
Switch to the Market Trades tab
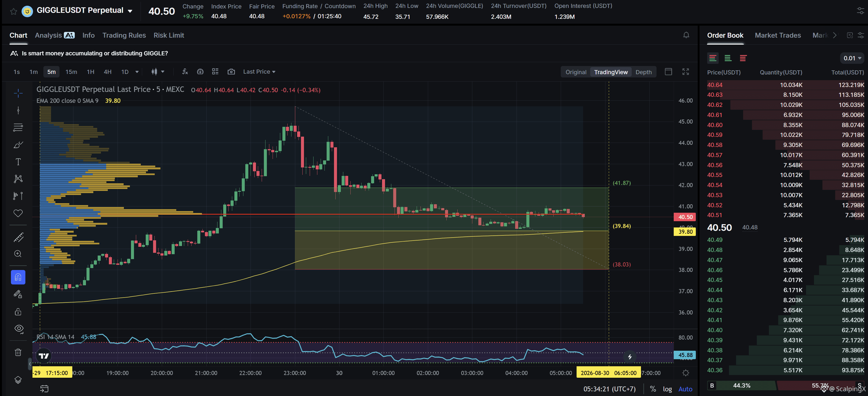tap(778, 35)
